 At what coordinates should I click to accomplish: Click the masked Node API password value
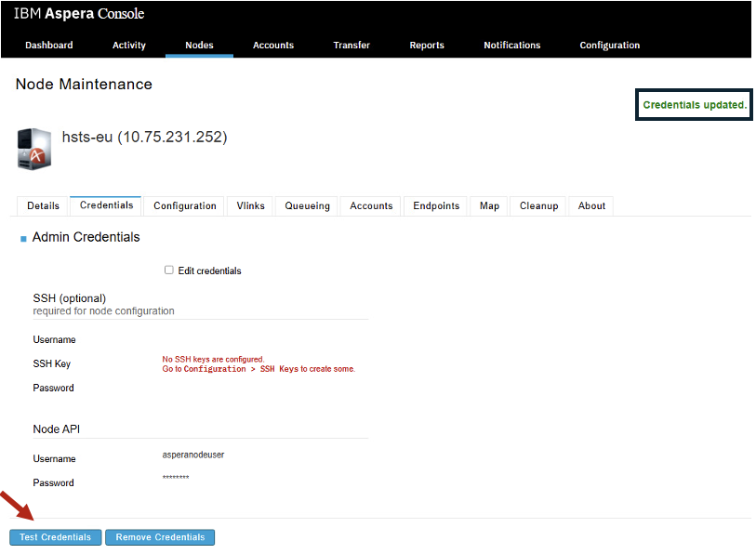pyautogui.click(x=176, y=478)
